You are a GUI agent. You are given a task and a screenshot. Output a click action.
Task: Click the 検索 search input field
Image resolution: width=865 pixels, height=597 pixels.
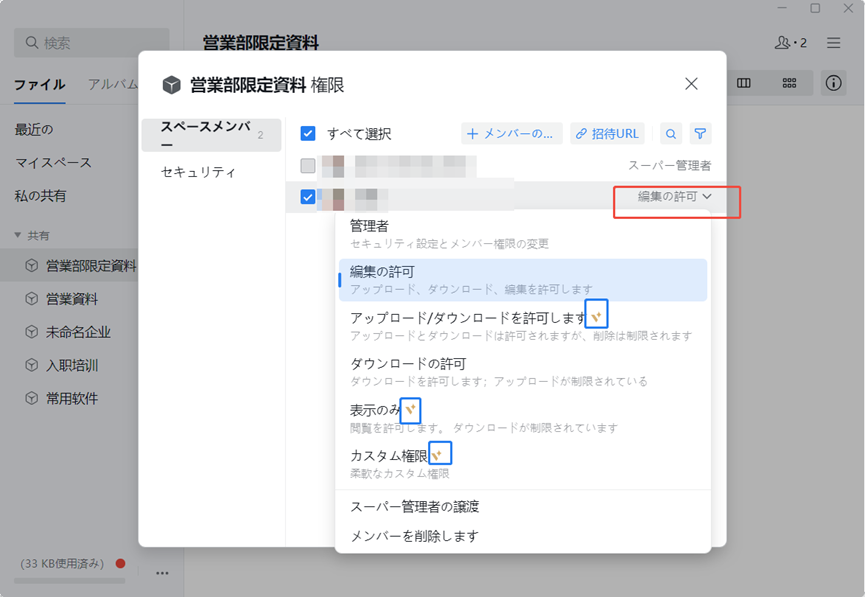(90, 43)
